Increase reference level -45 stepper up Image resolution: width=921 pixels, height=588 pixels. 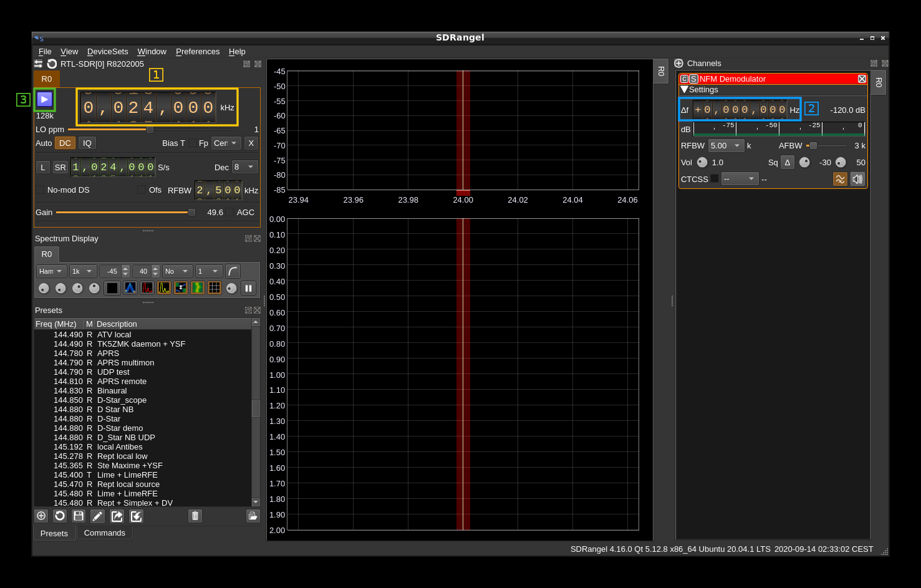(x=125, y=268)
